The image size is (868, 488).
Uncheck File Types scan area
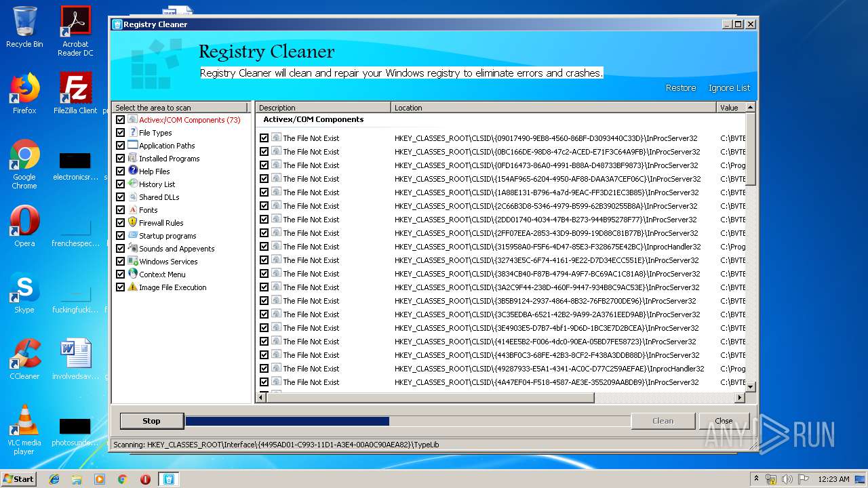click(120, 133)
